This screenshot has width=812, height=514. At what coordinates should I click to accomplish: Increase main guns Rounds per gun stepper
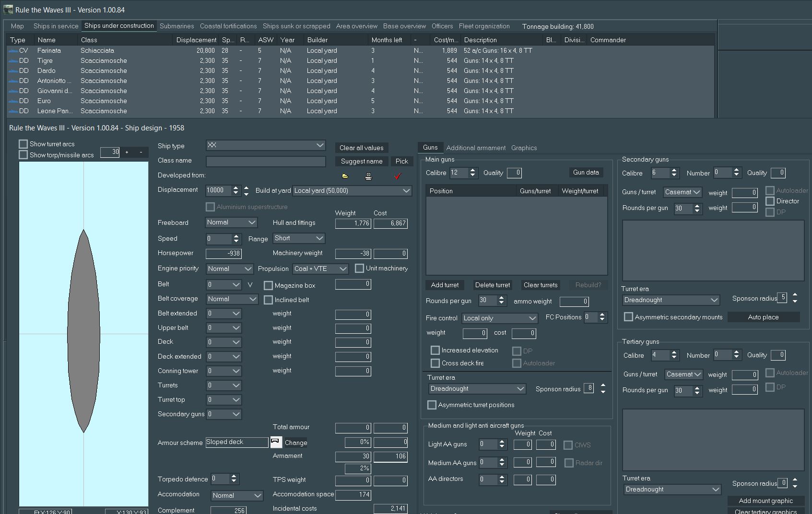click(501, 298)
